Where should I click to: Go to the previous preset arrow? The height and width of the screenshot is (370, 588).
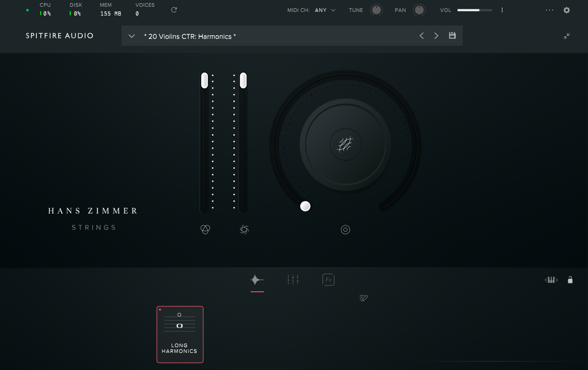(422, 36)
